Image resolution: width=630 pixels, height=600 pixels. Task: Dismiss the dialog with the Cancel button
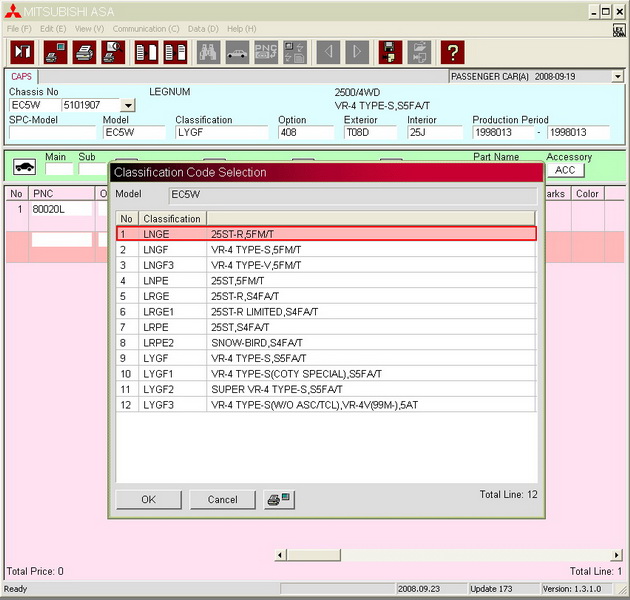pyautogui.click(x=222, y=500)
